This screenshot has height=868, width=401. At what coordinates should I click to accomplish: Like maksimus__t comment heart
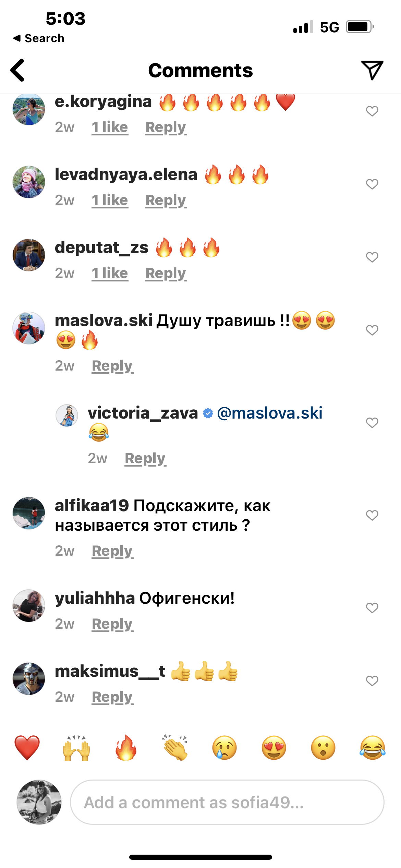[x=372, y=681]
